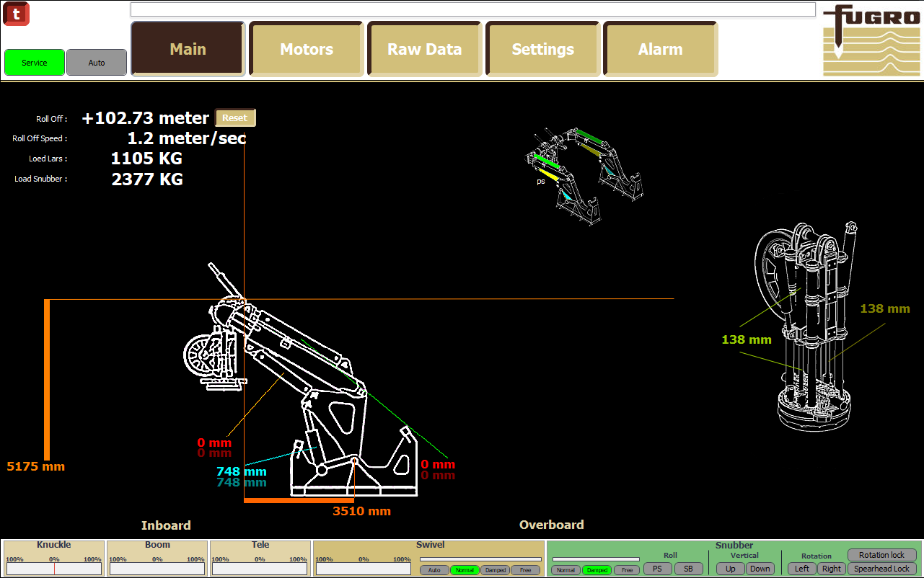Click the red 't' application icon
The image size is (924, 578).
click(17, 14)
